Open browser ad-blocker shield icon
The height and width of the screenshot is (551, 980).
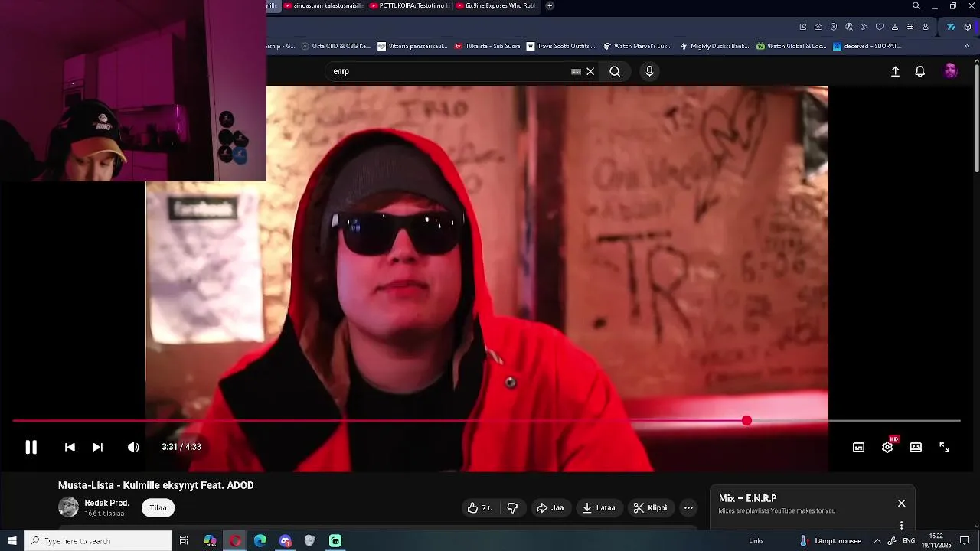(834, 27)
